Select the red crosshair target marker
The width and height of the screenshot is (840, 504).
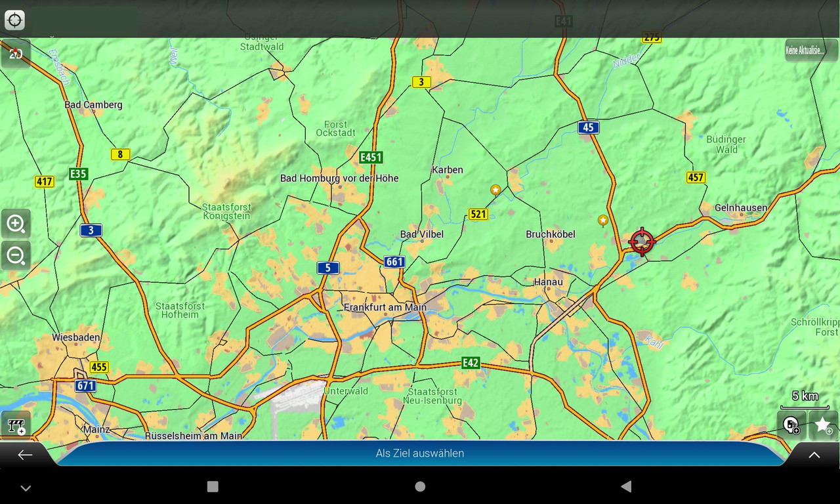[642, 241]
